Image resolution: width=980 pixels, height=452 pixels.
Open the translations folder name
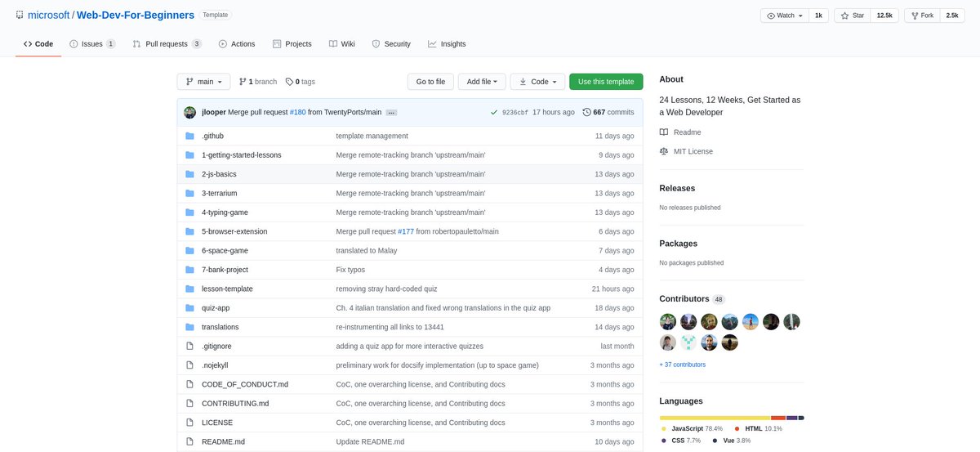[x=220, y=327]
